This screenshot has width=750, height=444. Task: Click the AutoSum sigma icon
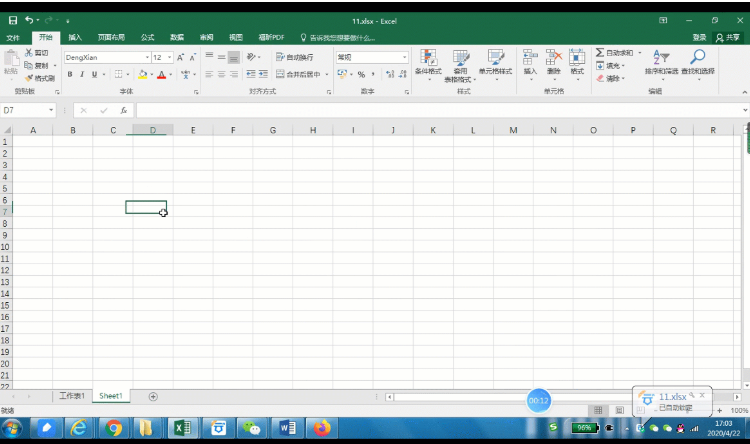pos(600,52)
